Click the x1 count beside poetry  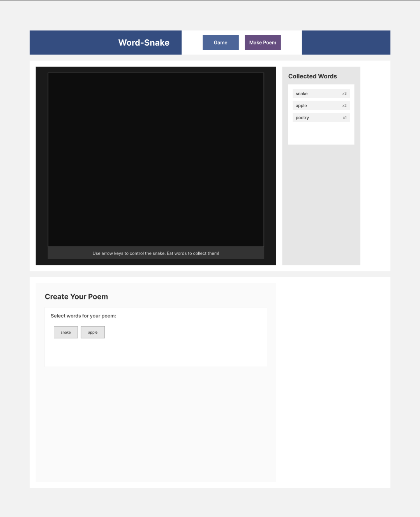345,118
